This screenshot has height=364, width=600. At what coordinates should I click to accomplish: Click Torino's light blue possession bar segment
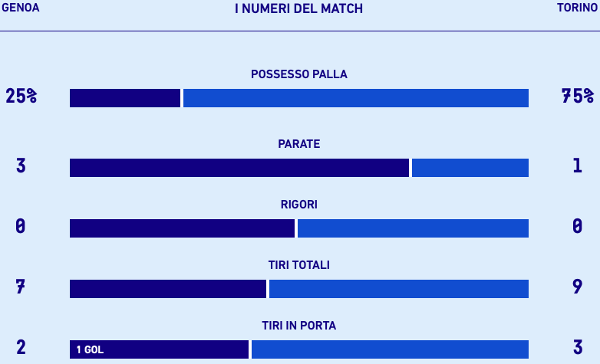(x=355, y=98)
